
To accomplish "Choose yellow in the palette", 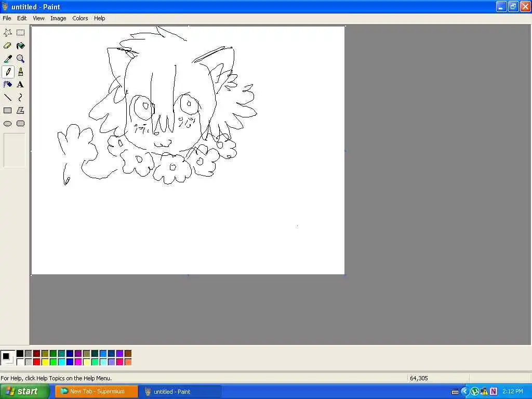I will point(45,362).
